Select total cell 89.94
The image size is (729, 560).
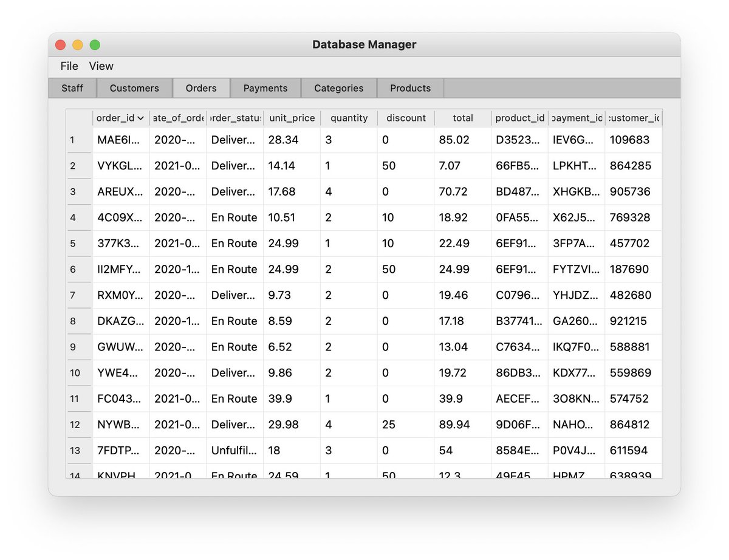pos(463,425)
